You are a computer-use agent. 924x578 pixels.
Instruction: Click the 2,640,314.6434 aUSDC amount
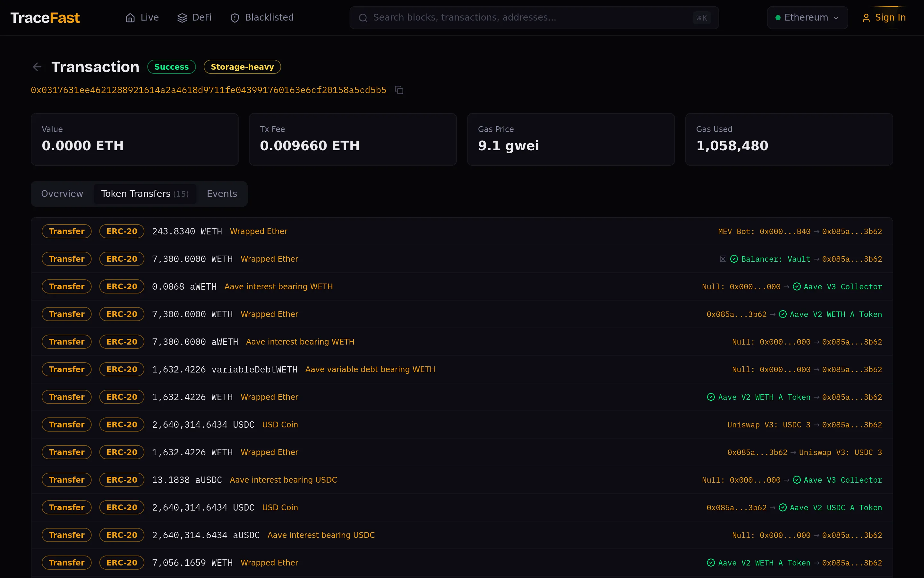pos(206,535)
